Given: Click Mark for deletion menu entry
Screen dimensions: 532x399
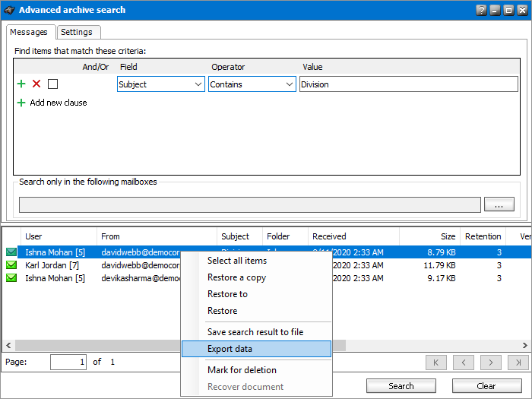Looking at the screenshot, I should 242,370.
